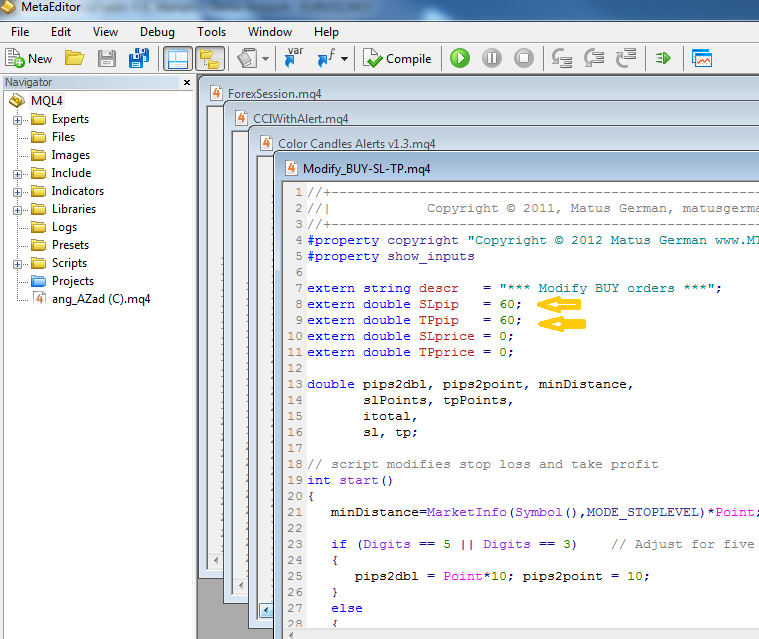Open the insert function dropdown arrow
The image size is (759, 639).
[x=345, y=59]
